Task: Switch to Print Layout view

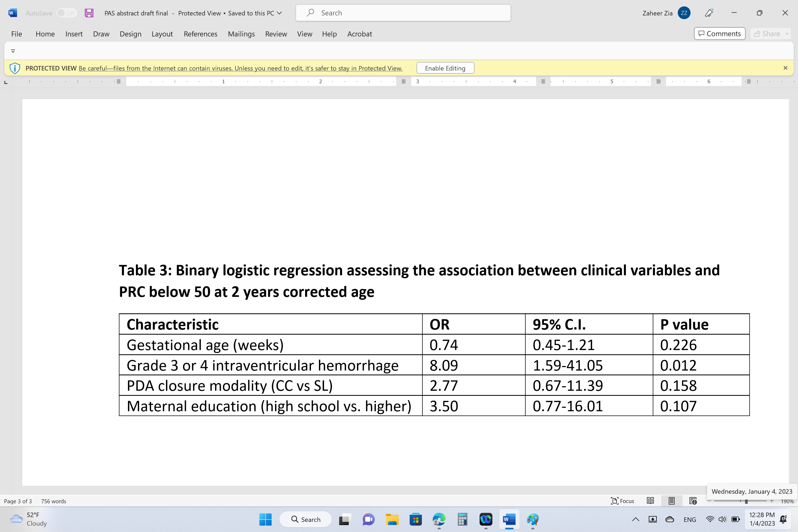Action: point(671,501)
